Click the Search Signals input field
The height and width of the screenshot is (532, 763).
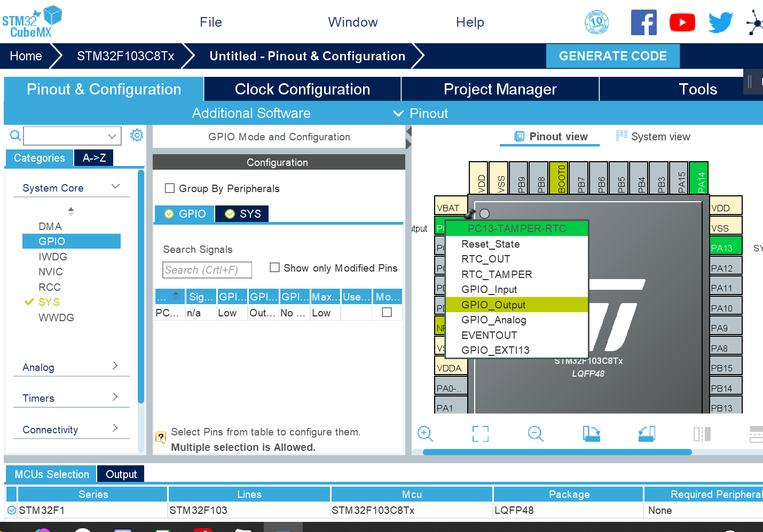pos(207,270)
